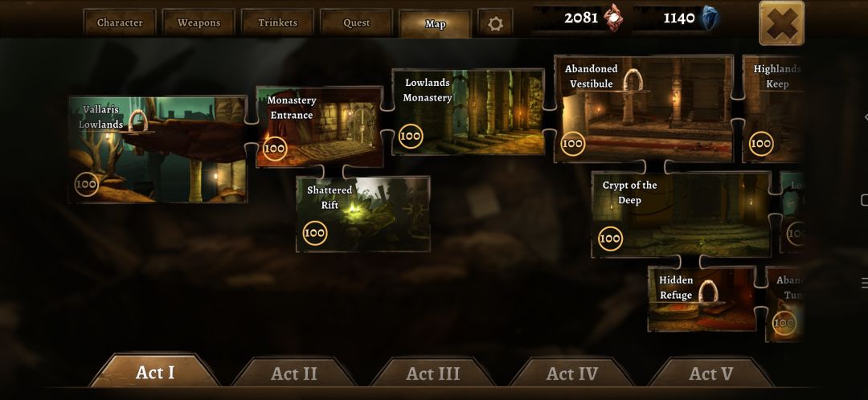
Task: Go to the Quest tab
Action: (x=357, y=22)
